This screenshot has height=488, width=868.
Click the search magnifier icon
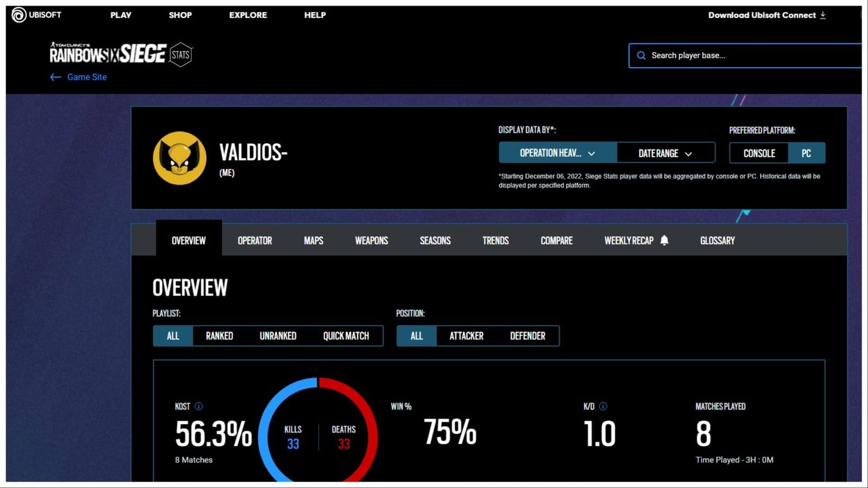[641, 55]
